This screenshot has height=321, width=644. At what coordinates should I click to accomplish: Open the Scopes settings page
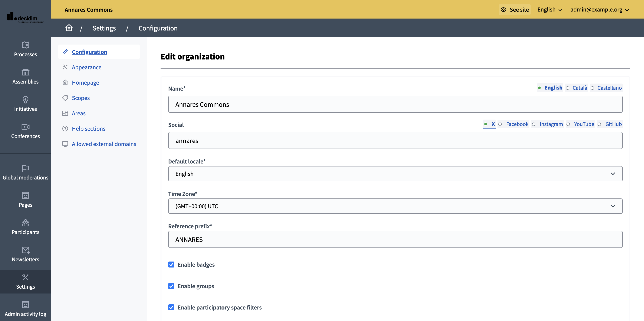pos(80,97)
